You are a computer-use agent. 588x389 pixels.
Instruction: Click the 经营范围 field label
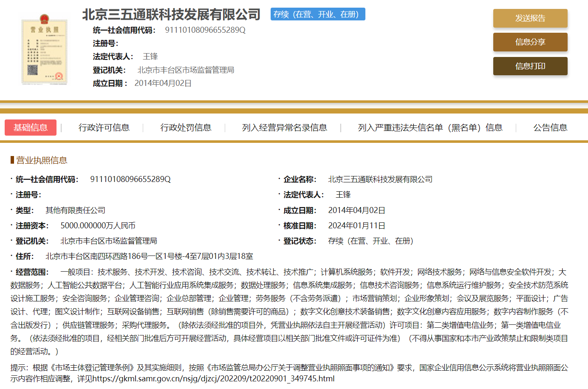click(x=32, y=272)
